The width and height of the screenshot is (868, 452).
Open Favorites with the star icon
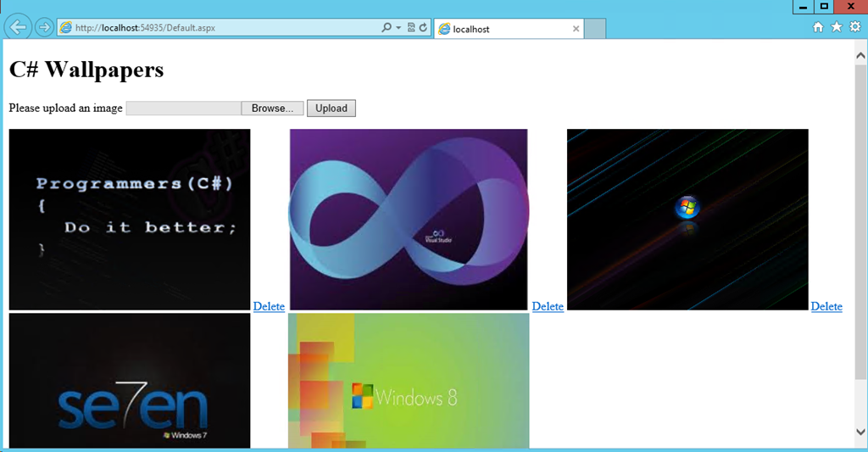(x=837, y=28)
